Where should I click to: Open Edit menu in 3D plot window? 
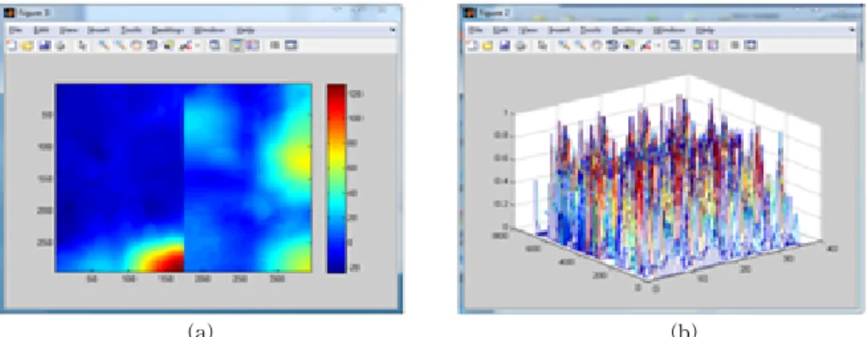click(501, 30)
